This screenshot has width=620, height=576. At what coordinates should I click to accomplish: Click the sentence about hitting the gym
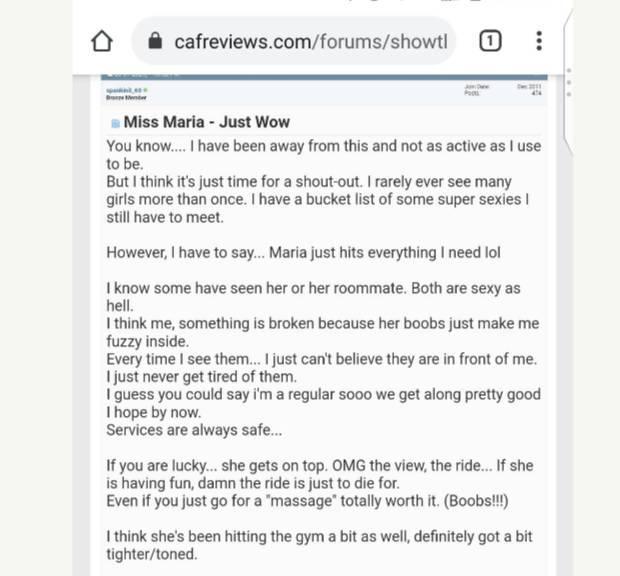pyautogui.click(x=319, y=545)
